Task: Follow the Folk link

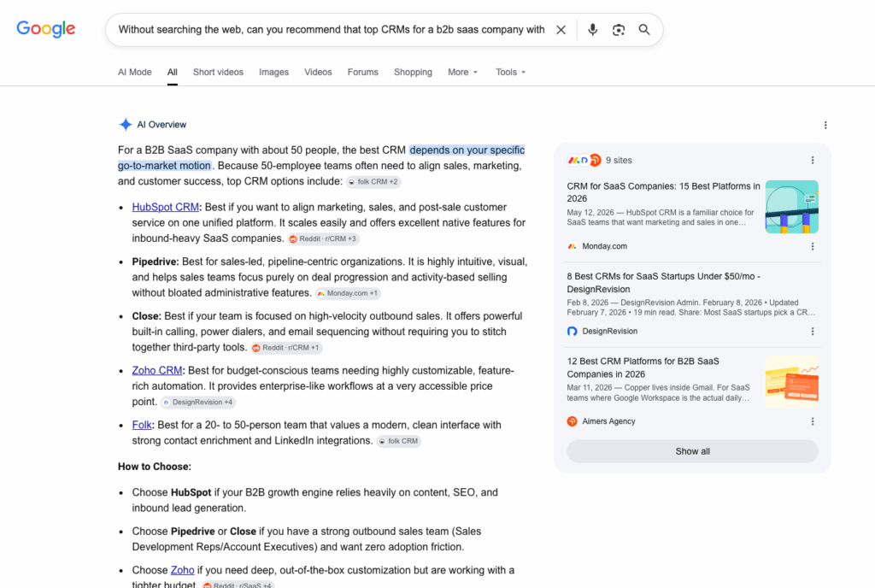Action: 142,425
